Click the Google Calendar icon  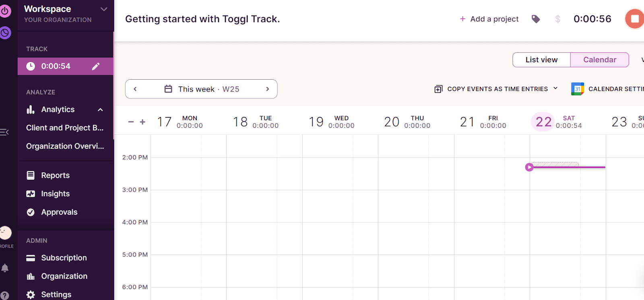point(577,89)
